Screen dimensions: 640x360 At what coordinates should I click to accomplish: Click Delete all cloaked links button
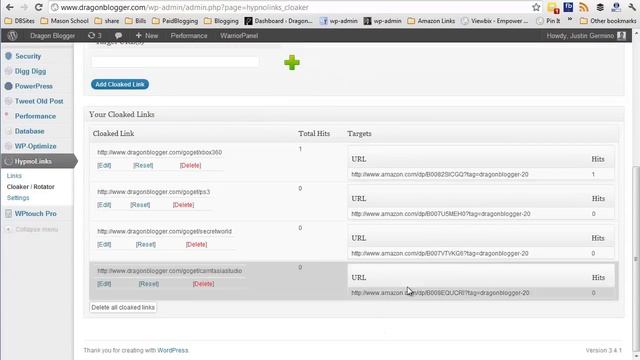[x=123, y=307]
